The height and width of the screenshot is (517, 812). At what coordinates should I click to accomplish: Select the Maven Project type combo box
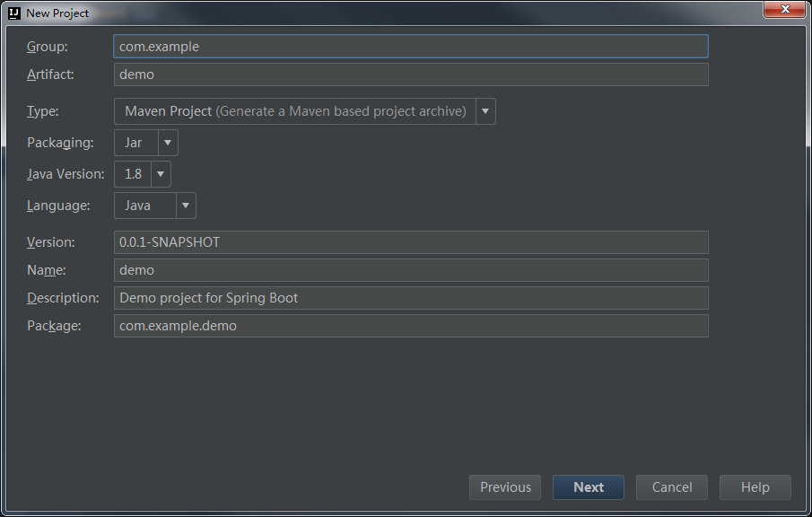[x=304, y=111]
